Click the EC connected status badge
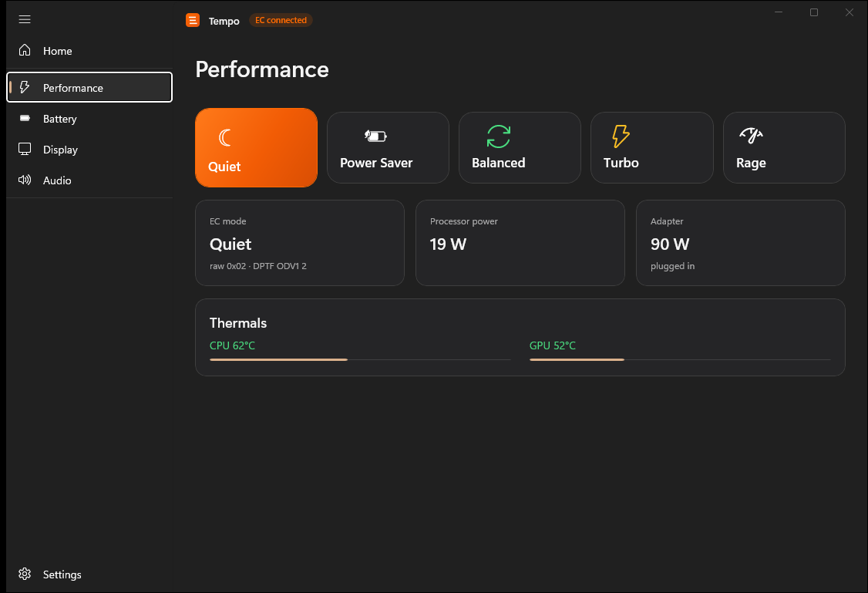Screen dimensions: 868x593 [281, 20]
